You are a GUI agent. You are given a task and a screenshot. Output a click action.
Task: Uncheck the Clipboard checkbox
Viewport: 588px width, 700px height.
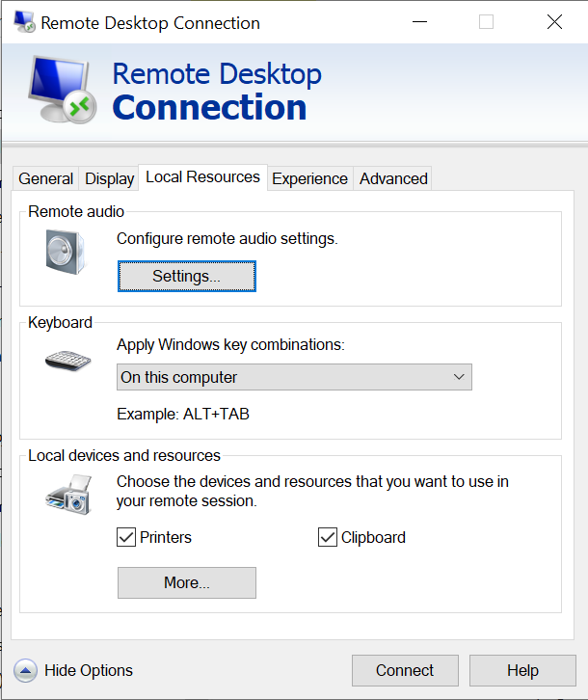coord(328,537)
